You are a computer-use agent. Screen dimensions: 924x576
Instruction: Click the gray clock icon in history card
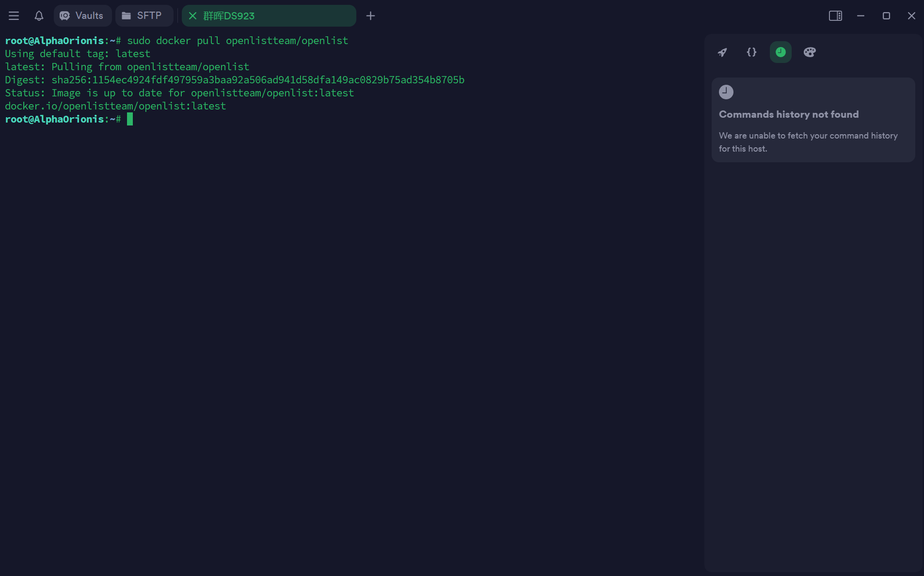click(x=726, y=92)
